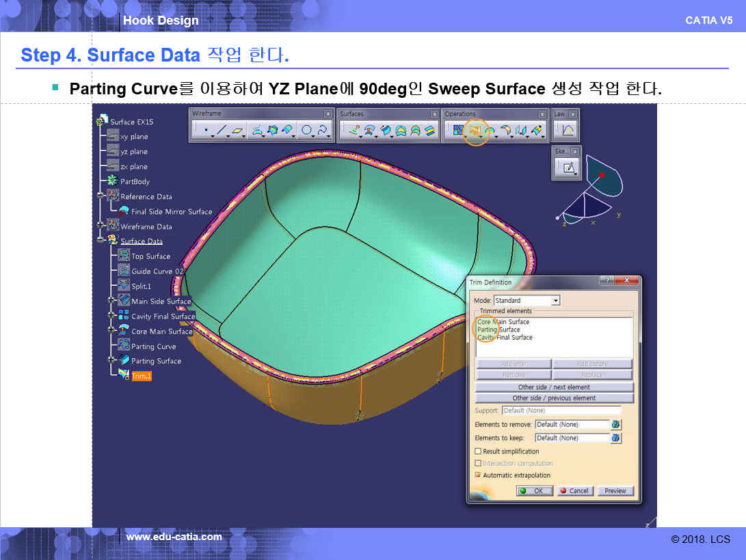Click the Elements to remove selector icon
This screenshot has width=746, height=560.
(615, 425)
